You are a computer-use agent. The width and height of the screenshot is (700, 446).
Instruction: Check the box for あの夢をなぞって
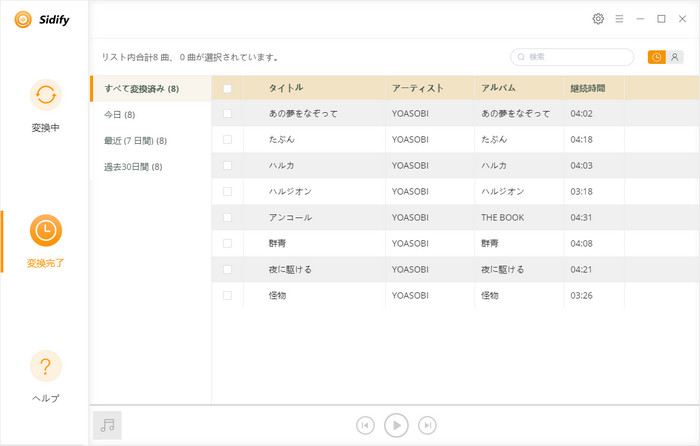227,113
